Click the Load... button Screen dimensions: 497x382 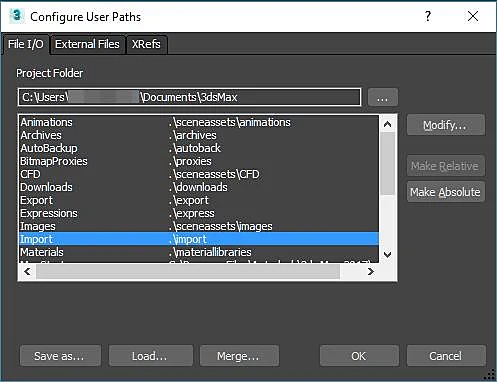[x=150, y=356]
